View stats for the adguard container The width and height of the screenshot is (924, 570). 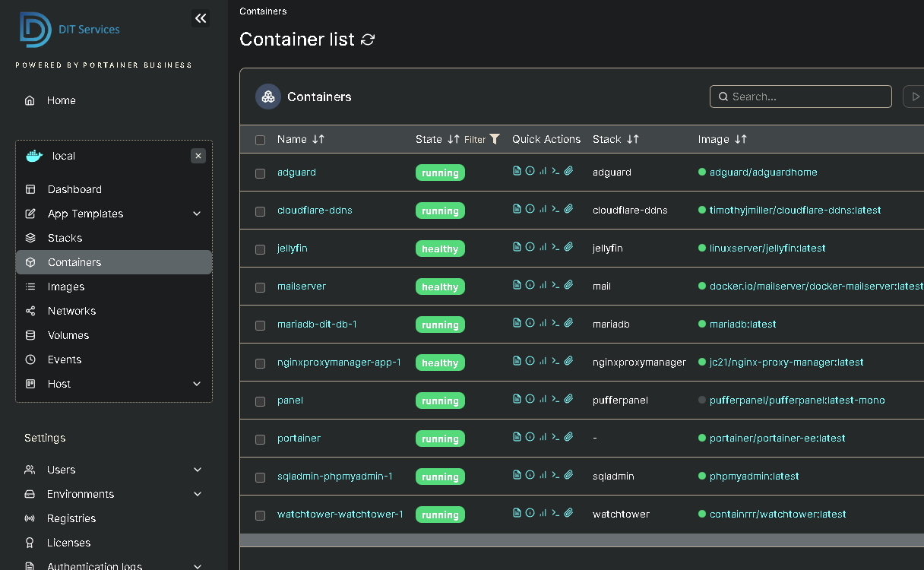pyautogui.click(x=543, y=171)
